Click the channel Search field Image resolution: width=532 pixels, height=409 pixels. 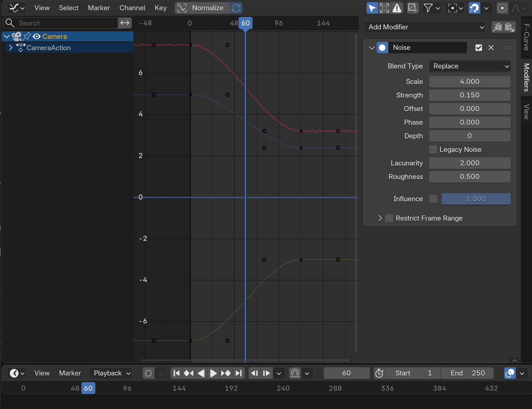60,23
